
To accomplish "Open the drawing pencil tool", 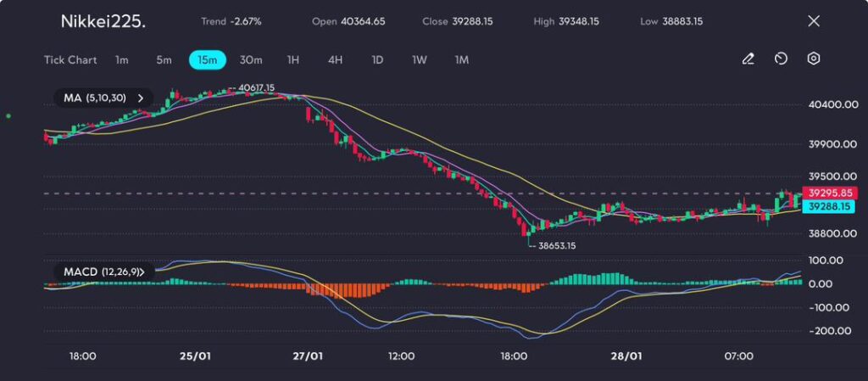I will [748, 59].
